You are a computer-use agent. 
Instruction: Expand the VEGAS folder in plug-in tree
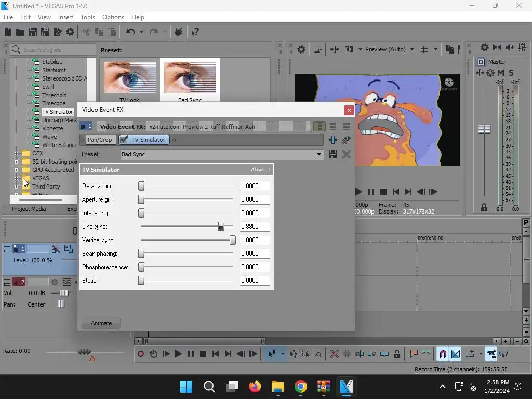16,179
